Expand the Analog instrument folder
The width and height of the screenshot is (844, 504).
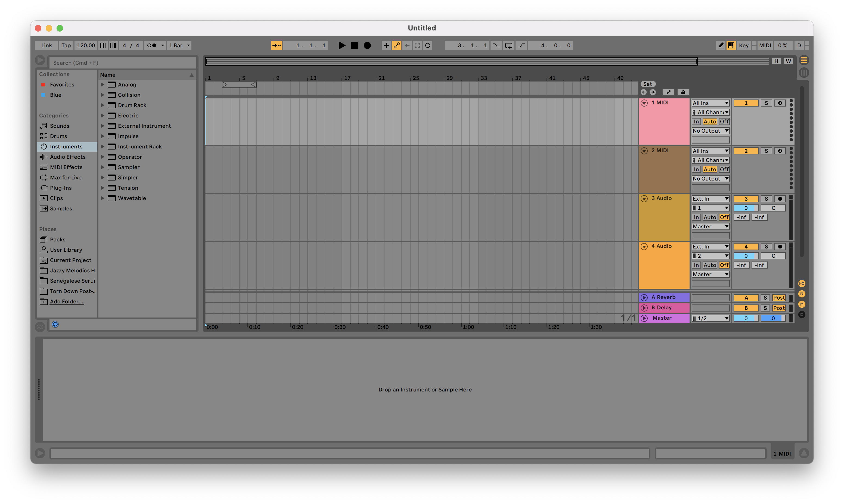click(x=103, y=85)
